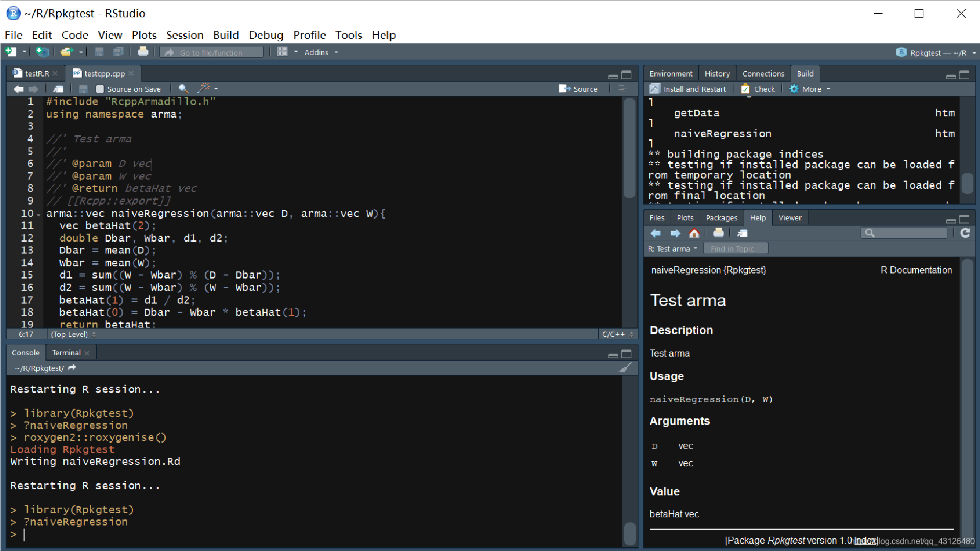
Task: Print the current file from main toolbar
Action: point(143,52)
